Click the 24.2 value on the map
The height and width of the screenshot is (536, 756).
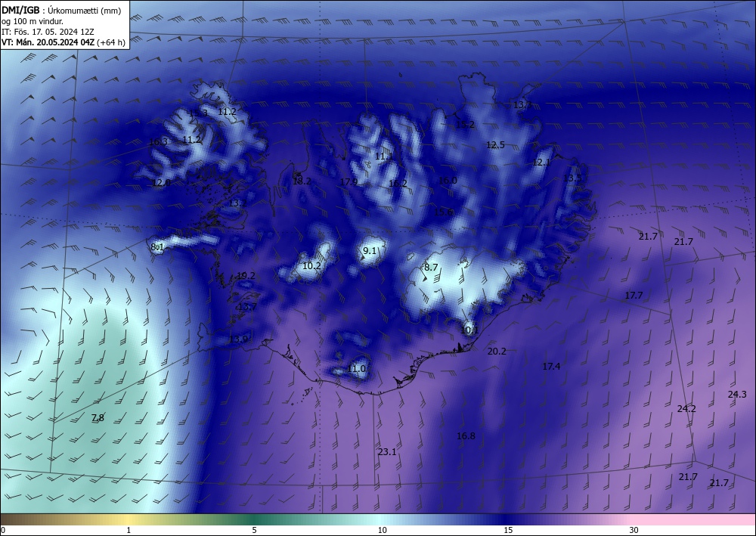tap(686, 409)
